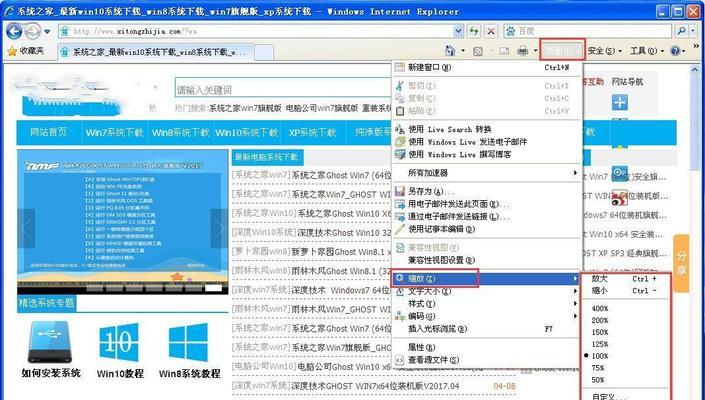This screenshot has height=400, width=705.
Task: Click the Read Mail envelope icon
Action: click(504, 51)
